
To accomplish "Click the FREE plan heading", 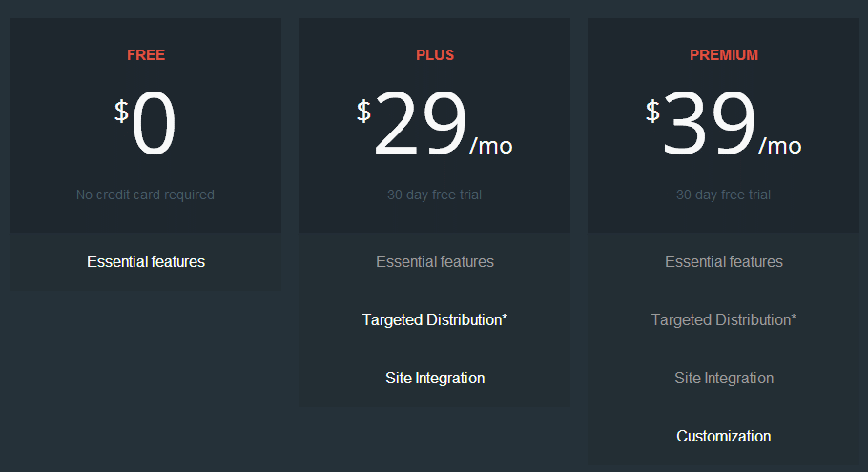I will click(x=146, y=55).
